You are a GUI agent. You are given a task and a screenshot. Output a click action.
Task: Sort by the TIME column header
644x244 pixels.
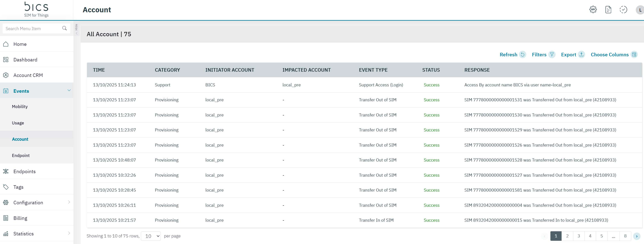[x=99, y=70]
